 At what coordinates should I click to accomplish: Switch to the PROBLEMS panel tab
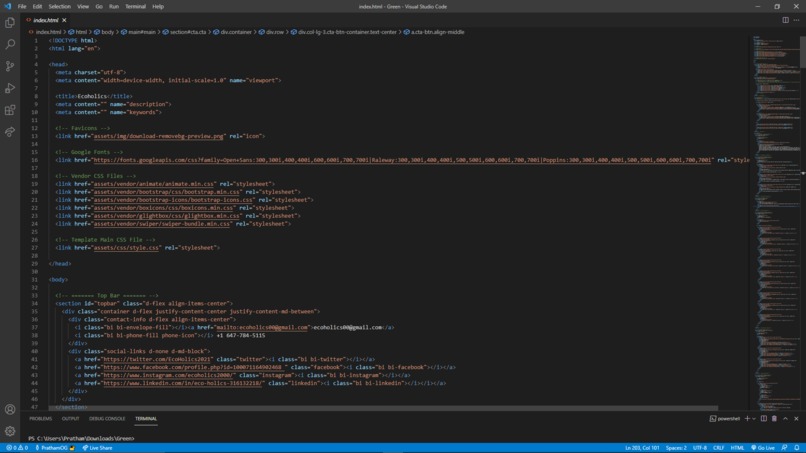point(41,419)
